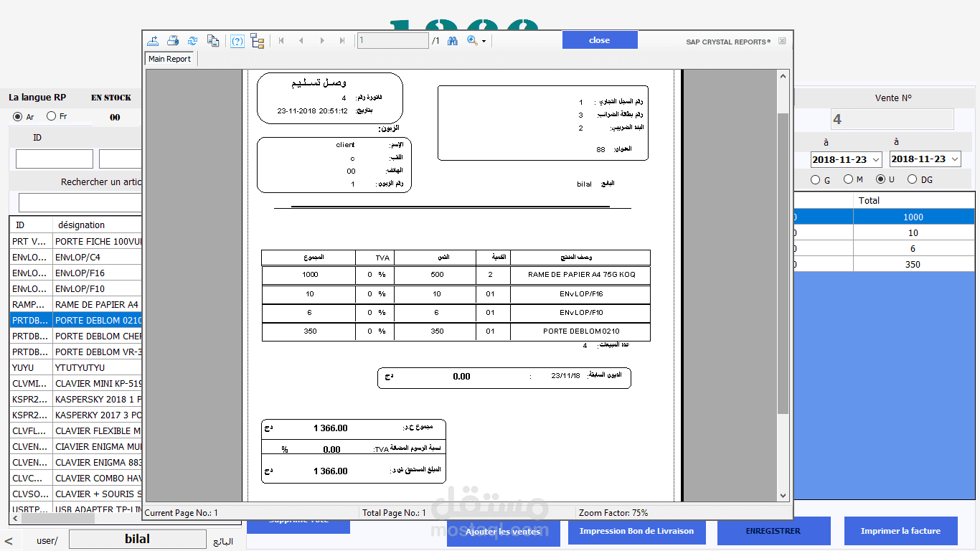Open the second 2018-11-23 date dropdown
Viewport: 980px width, 551px height.
(954, 159)
